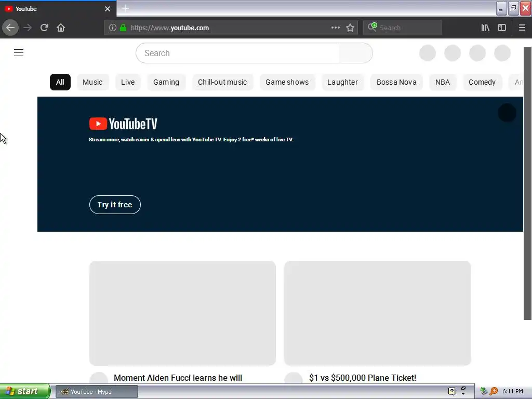Click the '$1 vs $500,000 Plane Ticket!' title
This screenshot has width=532, height=399.
tap(363, 378)
